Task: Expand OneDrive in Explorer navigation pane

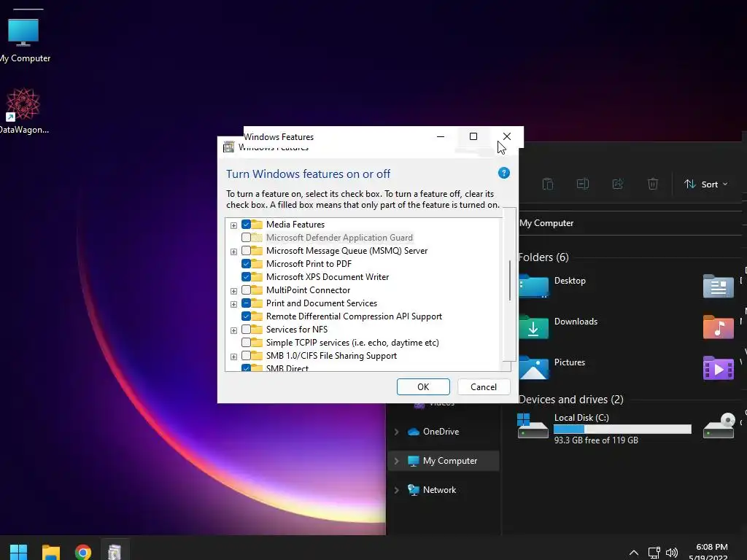Action: [x=396, y=432]
